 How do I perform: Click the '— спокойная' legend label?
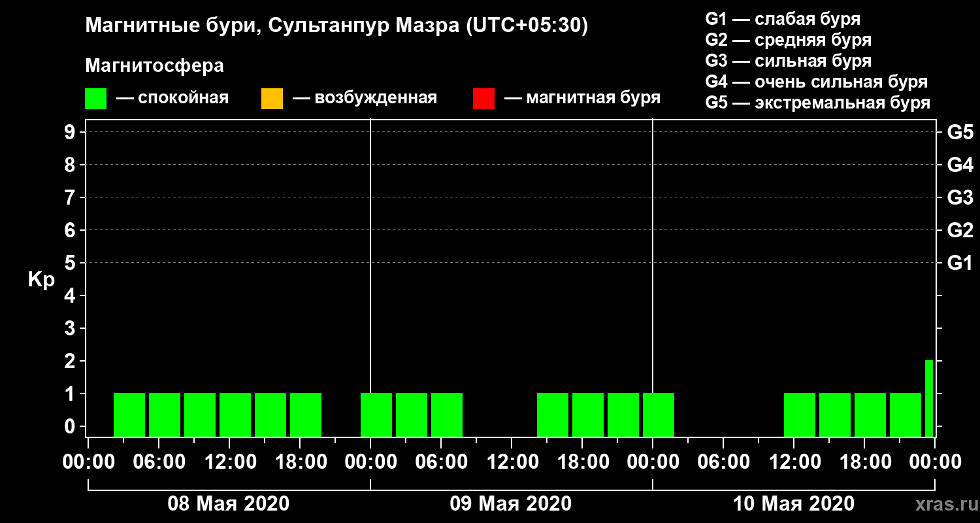tap(172, 98)
